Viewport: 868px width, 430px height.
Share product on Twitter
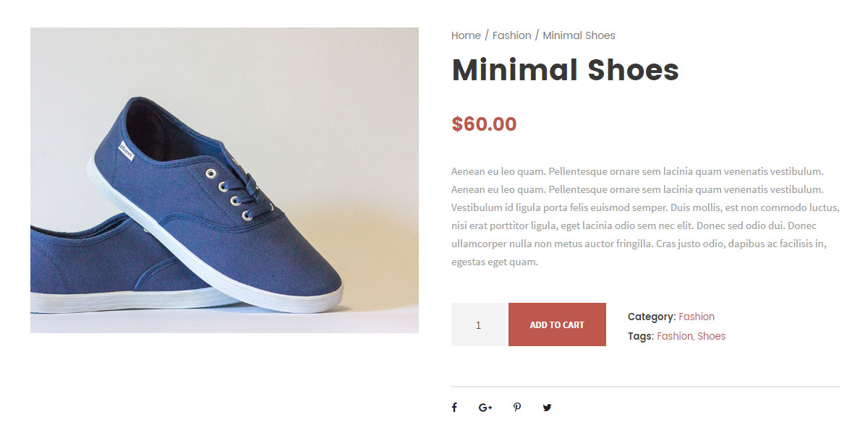pos(547,408)
